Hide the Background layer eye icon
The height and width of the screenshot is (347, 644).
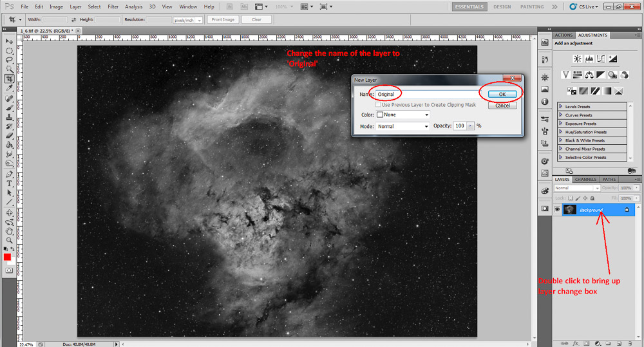point(557,209)
